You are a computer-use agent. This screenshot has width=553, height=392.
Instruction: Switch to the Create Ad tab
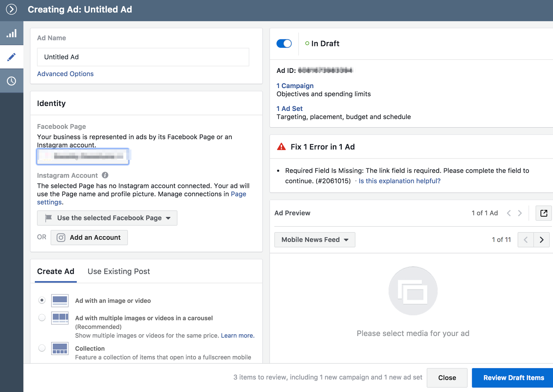pos(56,271)
